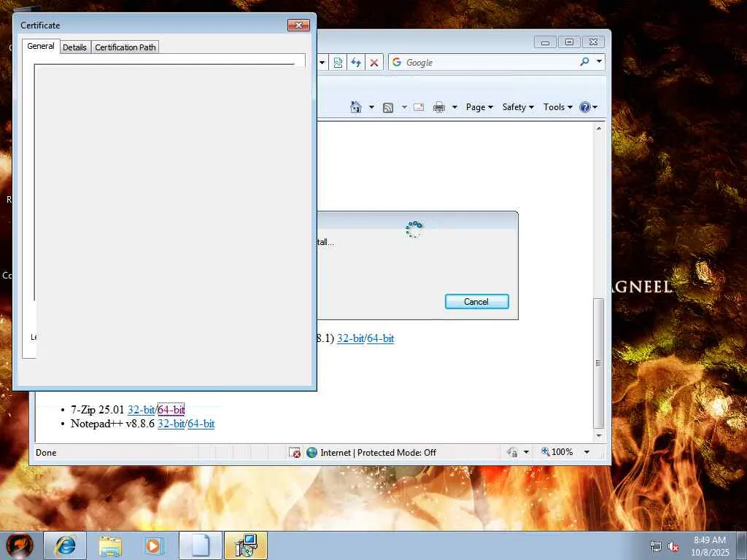This screenshot has width=747, height=560.
Task: Expand the security status dropdown arrow
Action: point(527,452)
